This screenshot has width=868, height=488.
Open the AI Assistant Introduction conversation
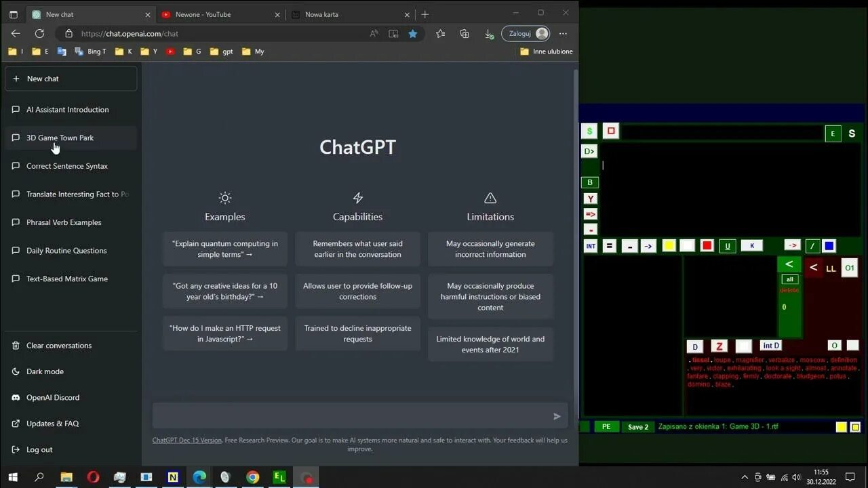pos(71,110)
